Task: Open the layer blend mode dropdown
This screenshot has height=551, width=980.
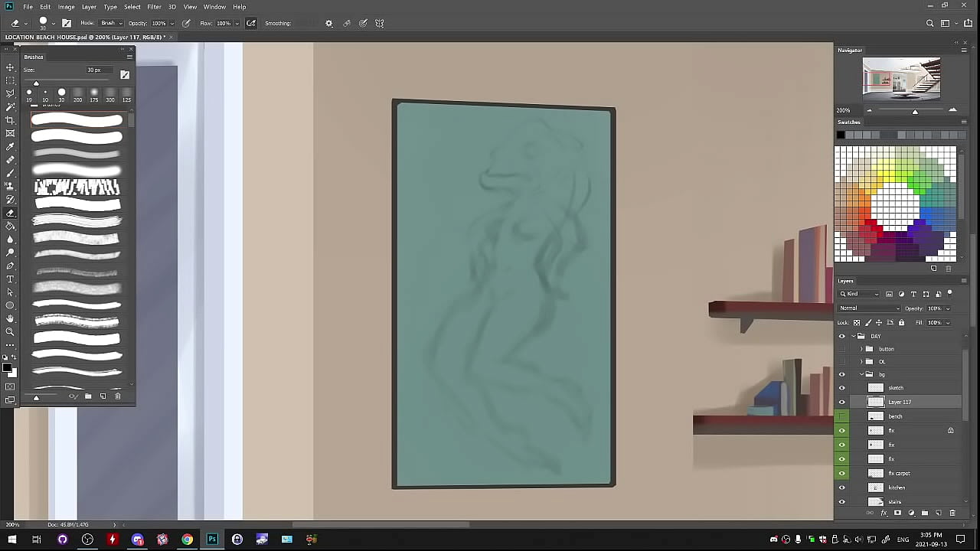Action: [x=869, y=308]
